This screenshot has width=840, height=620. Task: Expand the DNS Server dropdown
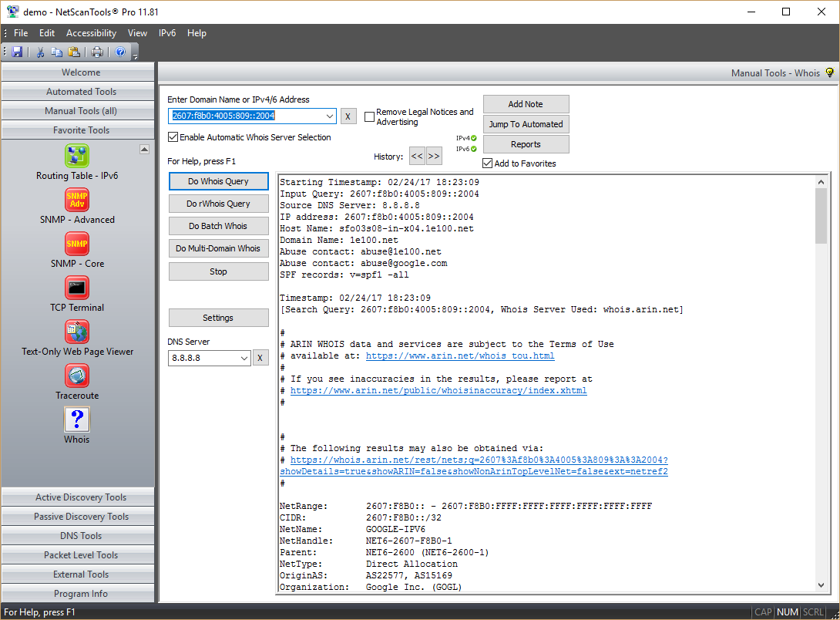coord(244,358)
